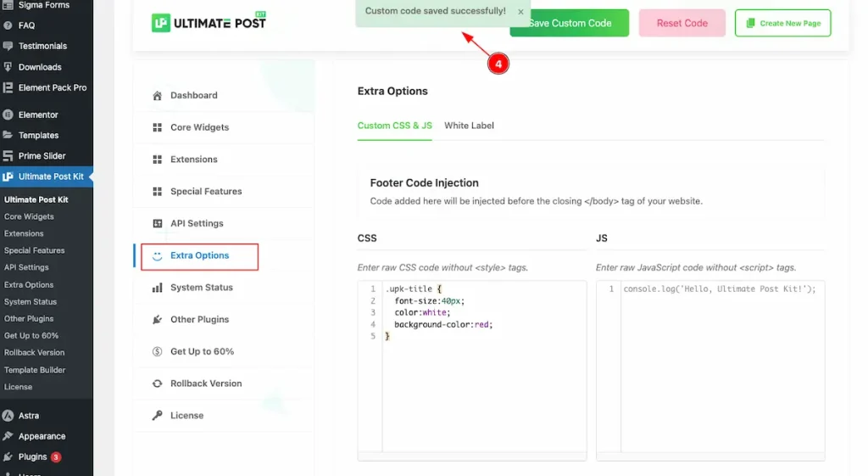Click the Reset Code button
Viewport: 868px width, 476px height.
[682, 23]
